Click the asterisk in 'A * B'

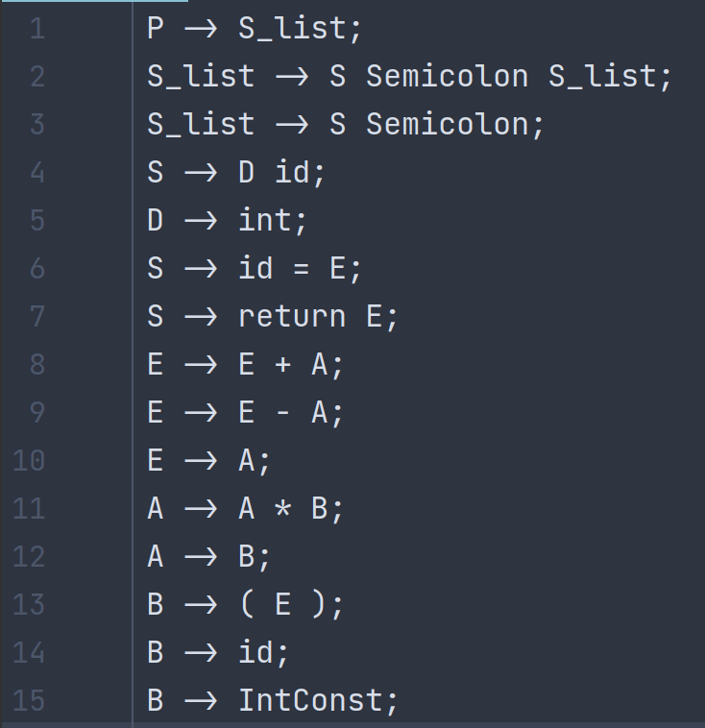tap(283, 508)
